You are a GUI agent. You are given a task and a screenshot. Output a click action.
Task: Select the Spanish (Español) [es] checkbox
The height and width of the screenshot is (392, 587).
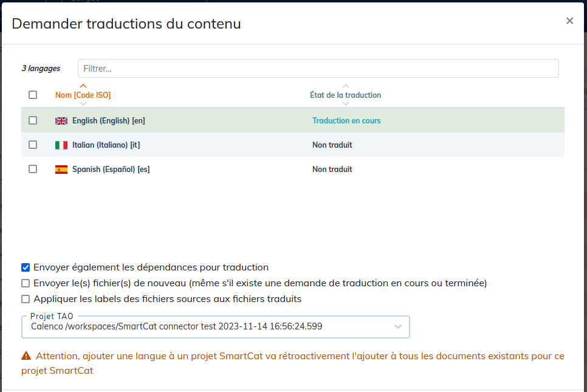coord(33,169)
